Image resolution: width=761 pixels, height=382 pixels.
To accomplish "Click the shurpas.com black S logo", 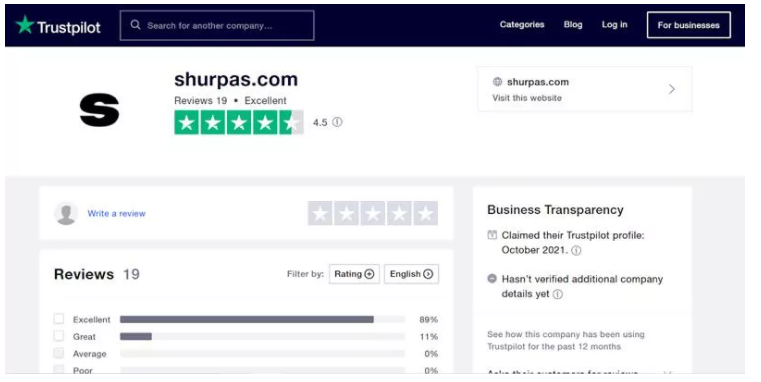I will coord(99,110).
